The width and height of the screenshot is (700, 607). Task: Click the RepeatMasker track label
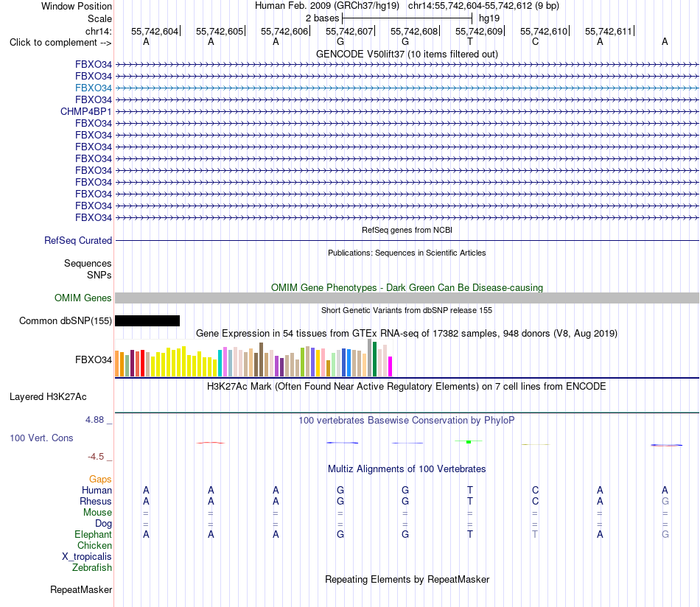(81, 589)
